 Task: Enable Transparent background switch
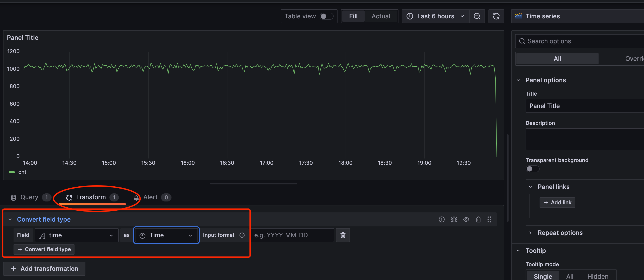tap(532, 169)
